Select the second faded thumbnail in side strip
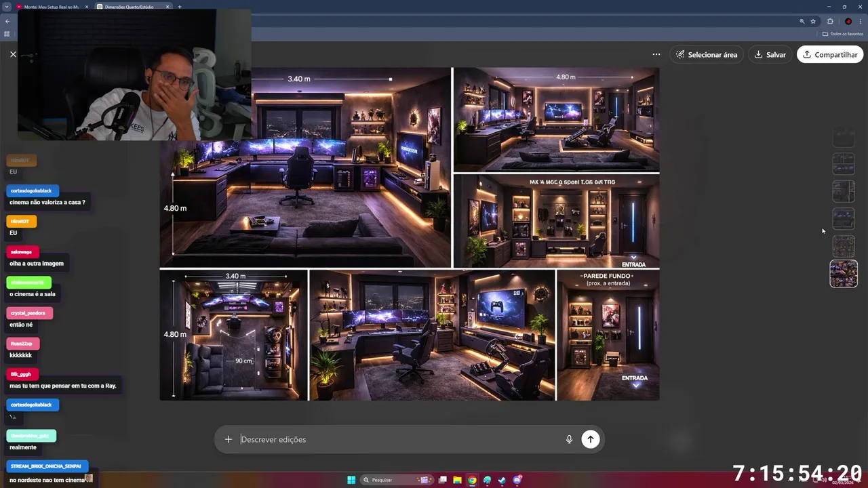Screen dimensions: 868x488 tap(844, 164)
